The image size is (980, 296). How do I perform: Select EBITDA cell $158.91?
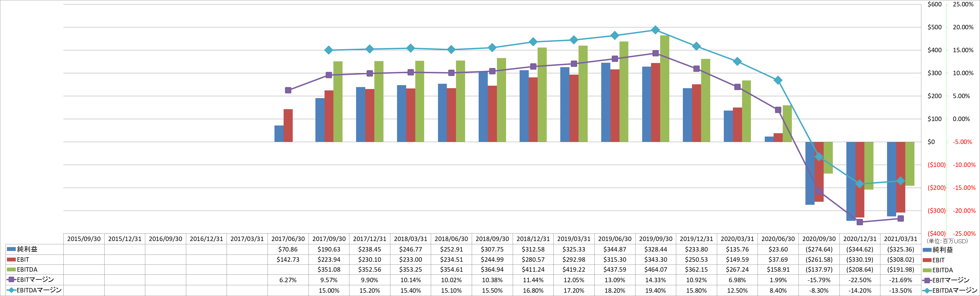coord(778,269)
